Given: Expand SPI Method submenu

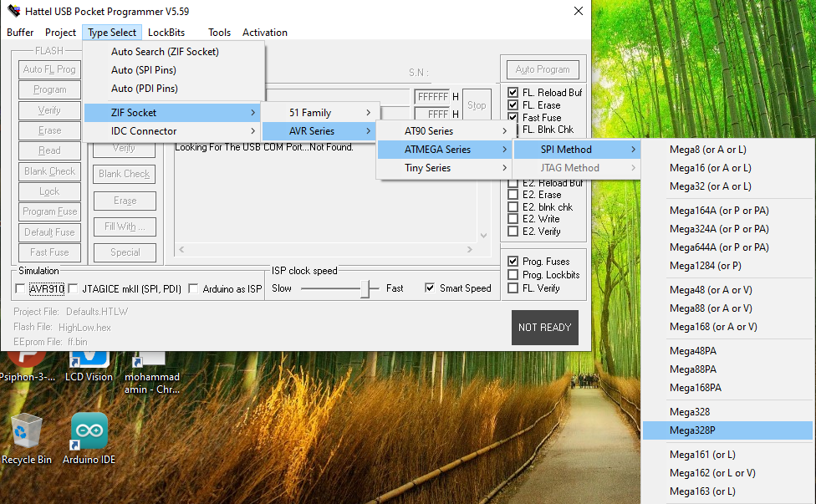Looking at the screenshot, I should pyautogui.click(x=577, y=150).
